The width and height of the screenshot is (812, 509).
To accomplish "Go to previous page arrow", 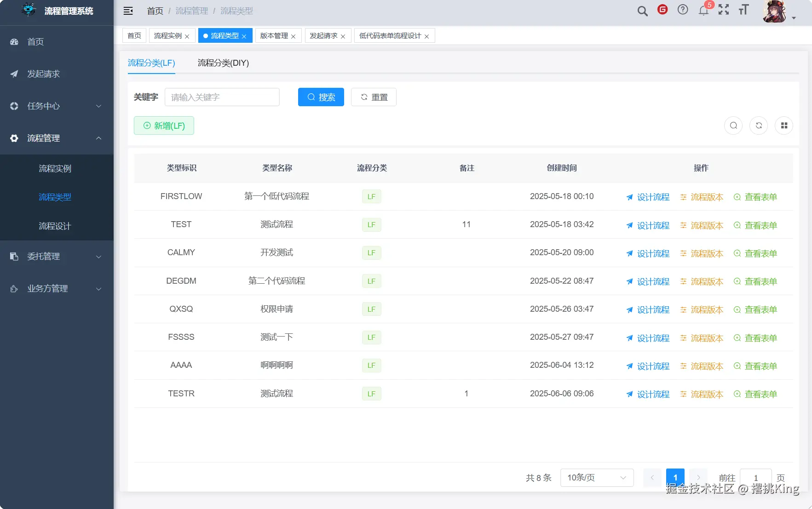I will click(652, 478).
